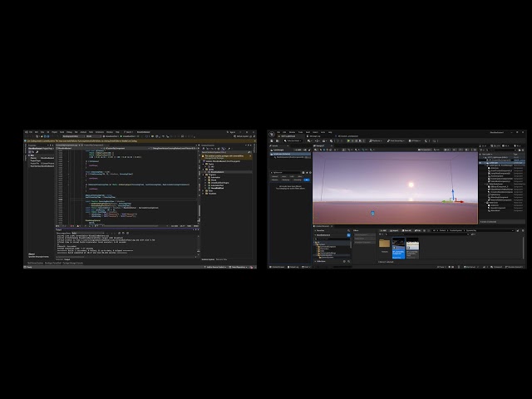This screenshot has width=532, height=399.
Task: Open Content Drawer in Unreal status bar
Action: [x=277, y=267]
